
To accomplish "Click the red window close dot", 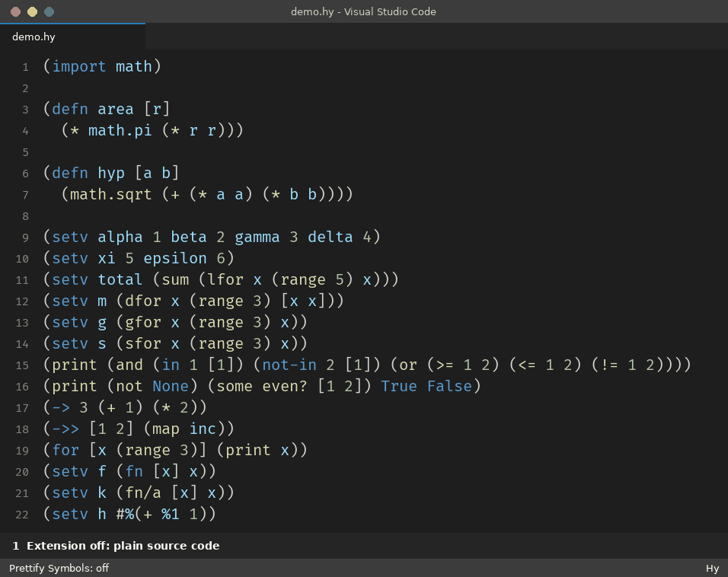I will (15, 11).
